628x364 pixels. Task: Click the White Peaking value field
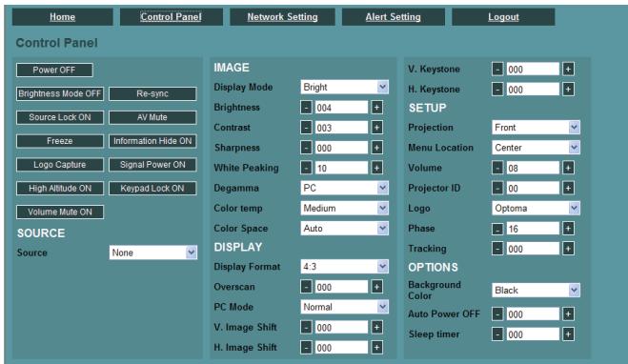click(341, 168)
